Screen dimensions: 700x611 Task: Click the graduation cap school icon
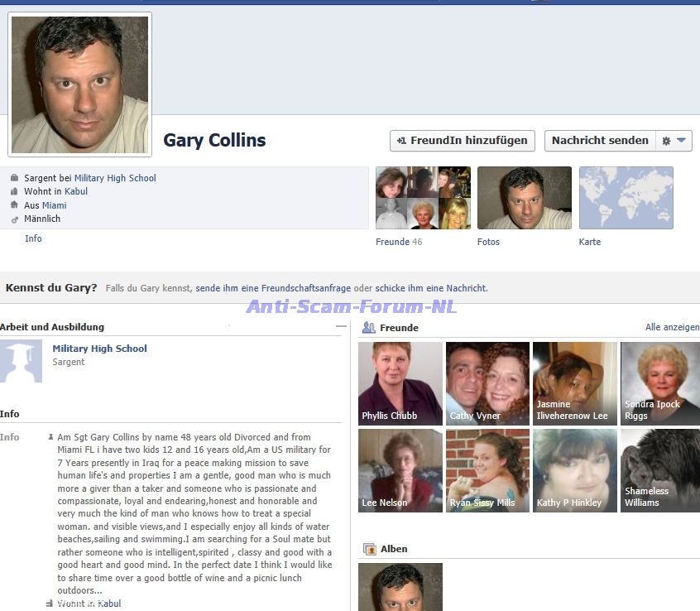pos(21,361)
